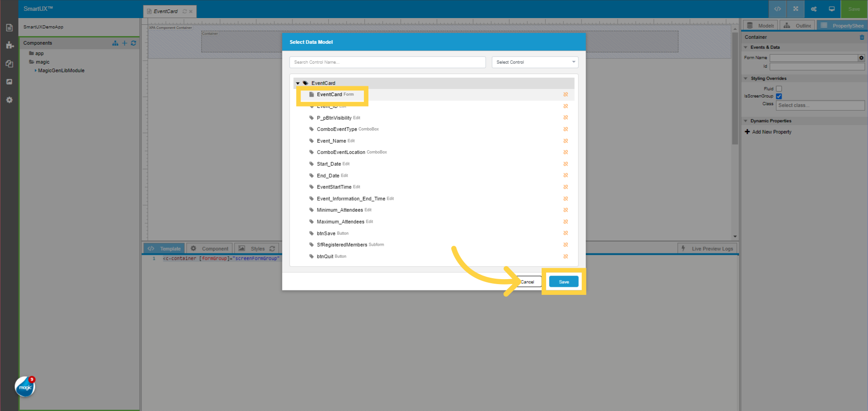The image size is (868, 411).
Task: Cancel the Select Data Model dialog
Action: tap(528, 281)
